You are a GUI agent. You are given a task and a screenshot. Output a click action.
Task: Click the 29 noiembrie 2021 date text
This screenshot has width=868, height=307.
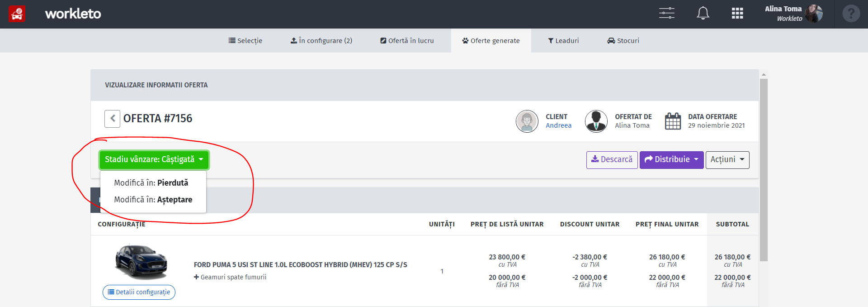coord(717,125)
